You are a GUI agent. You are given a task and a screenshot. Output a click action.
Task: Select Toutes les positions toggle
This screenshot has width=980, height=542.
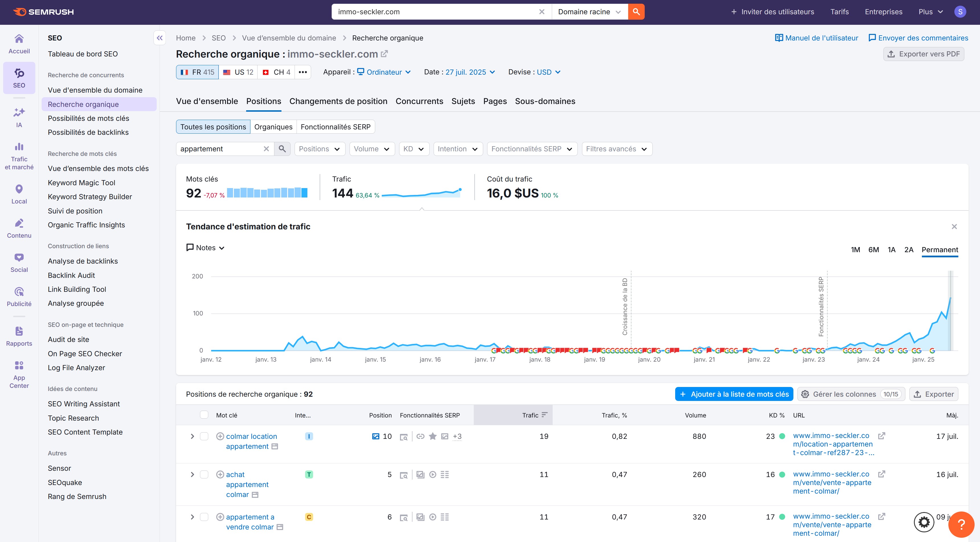pyautogui.click(x=213, y=127)
